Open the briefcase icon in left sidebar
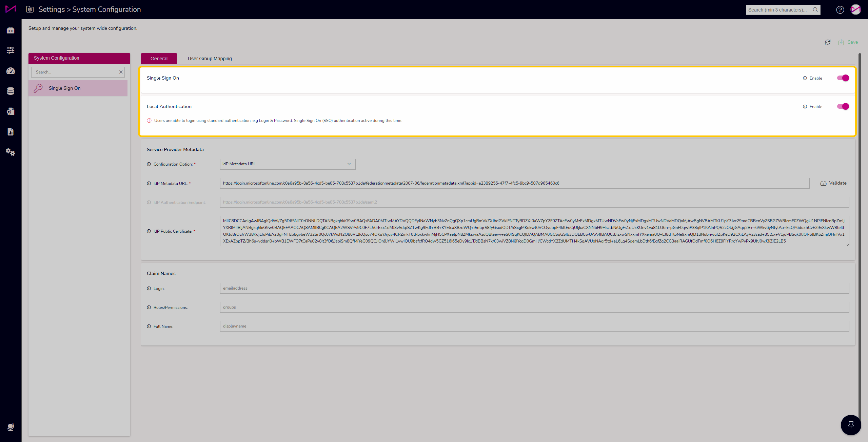This screenshot has width=868, height=442. click(x=11, y=30)
